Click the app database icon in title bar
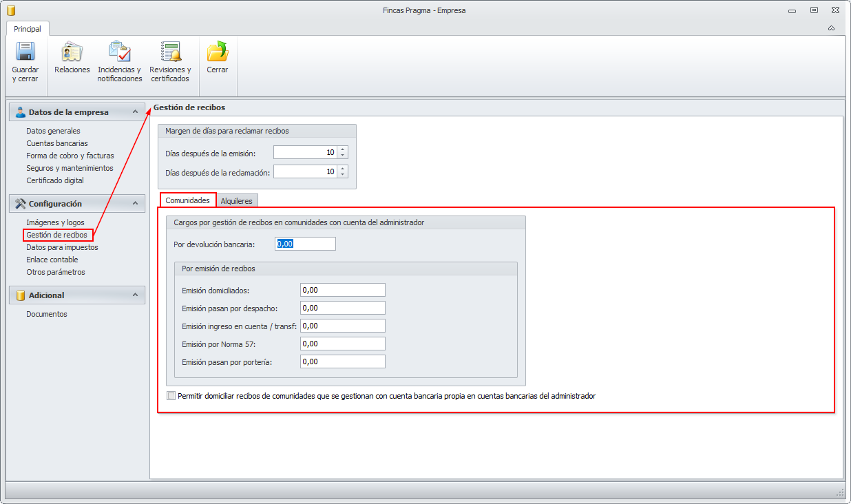 [10, 10]
